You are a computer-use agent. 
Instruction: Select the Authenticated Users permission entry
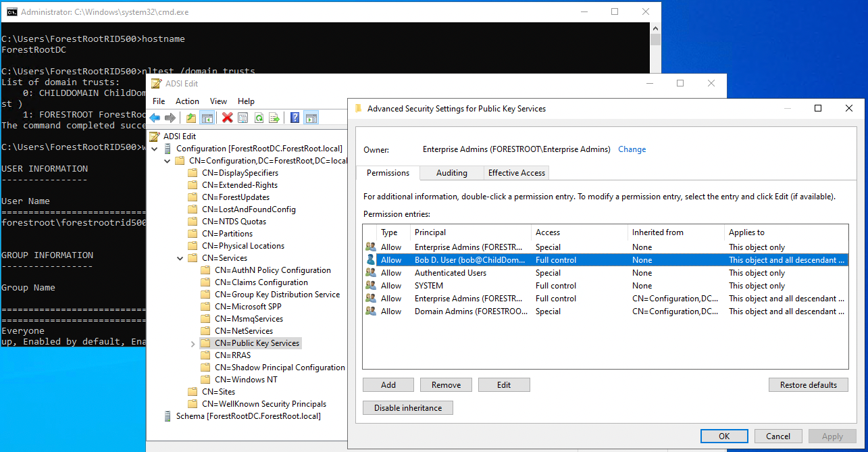pos(605,272)
